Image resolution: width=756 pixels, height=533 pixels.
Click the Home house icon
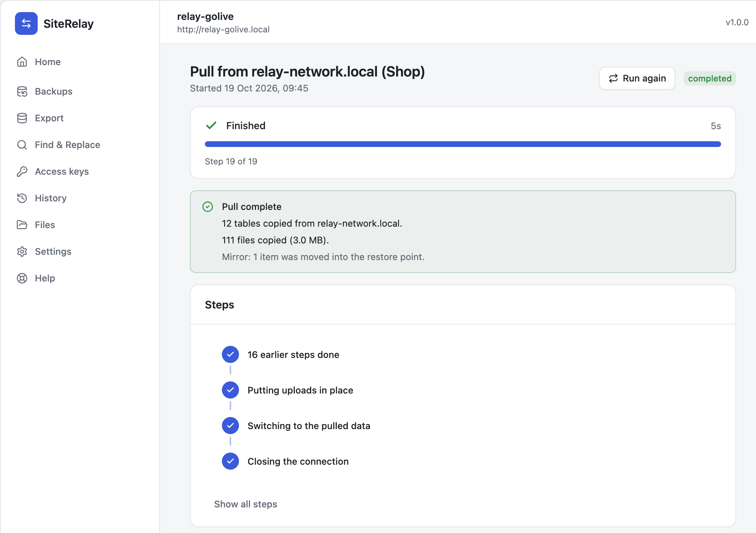[22, 62]
